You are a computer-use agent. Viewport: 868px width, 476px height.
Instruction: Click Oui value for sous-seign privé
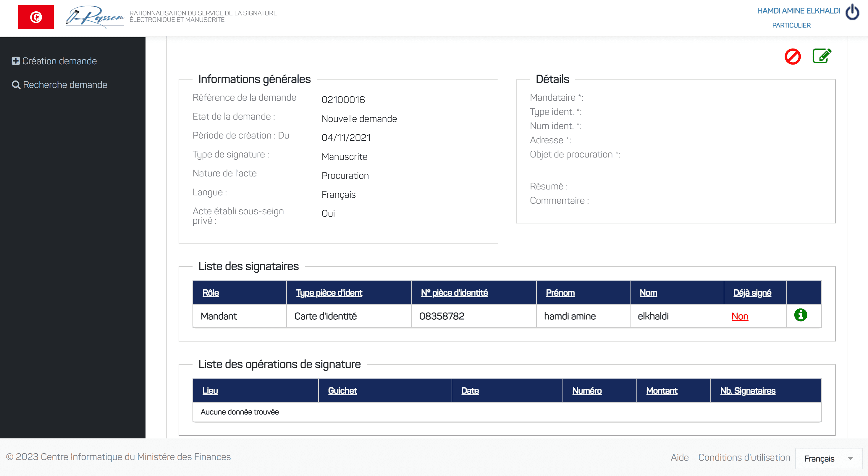point(328,213)
